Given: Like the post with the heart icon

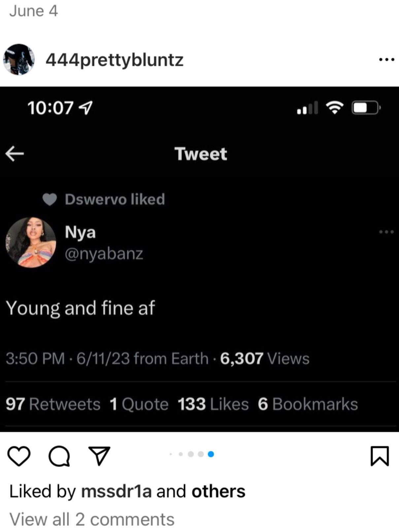Looking at the screenshot, I should pos(19,456).
